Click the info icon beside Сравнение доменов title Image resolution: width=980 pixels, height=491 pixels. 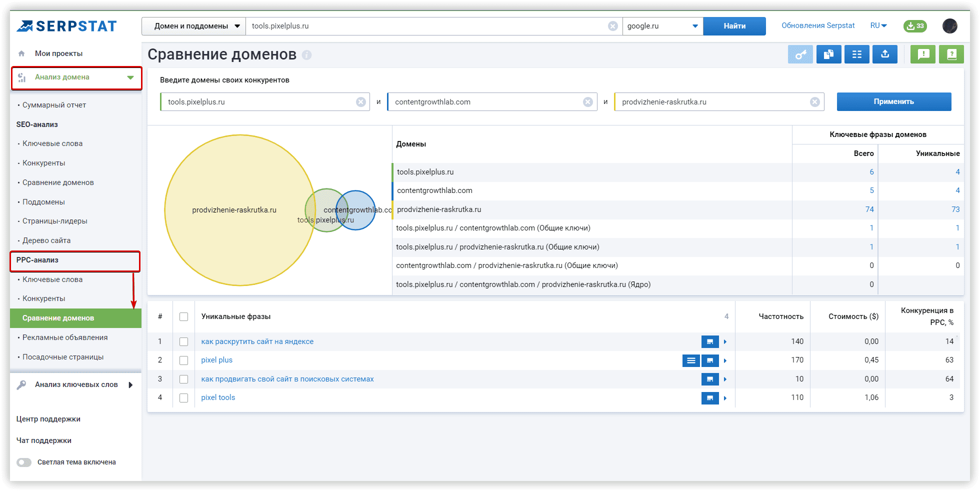[x=306, y=55]
